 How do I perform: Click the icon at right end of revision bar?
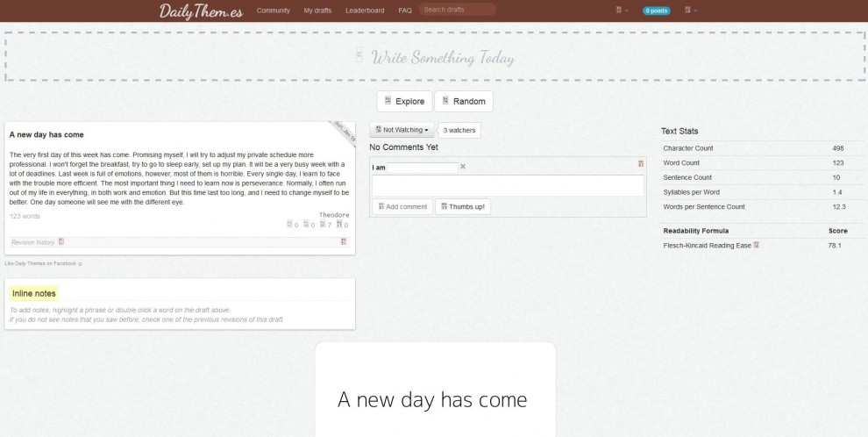click(344, 241)
